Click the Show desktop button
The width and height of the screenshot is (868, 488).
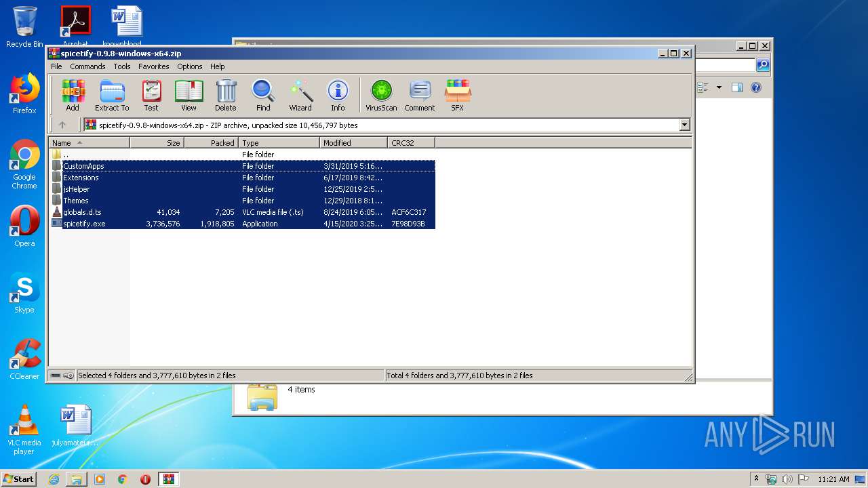[861, 479]
